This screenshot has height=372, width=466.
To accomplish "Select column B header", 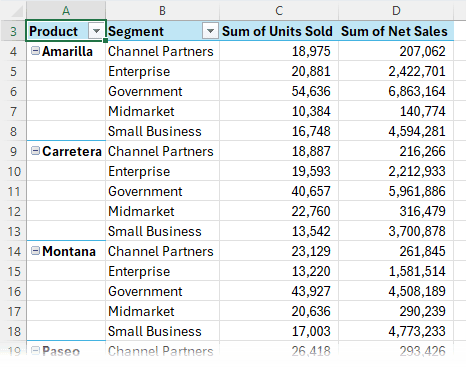I will click(162, 10).
